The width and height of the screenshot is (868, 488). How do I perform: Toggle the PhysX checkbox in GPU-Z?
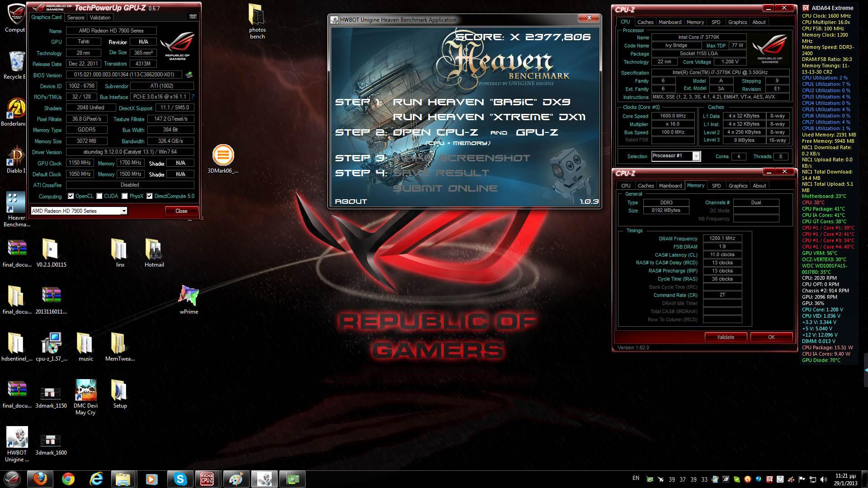tap(125, 196)
